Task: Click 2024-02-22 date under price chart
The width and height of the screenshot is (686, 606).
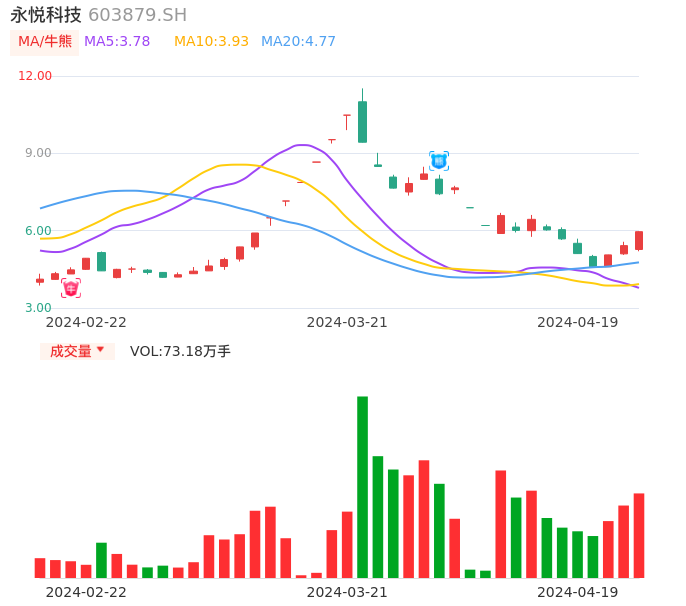Action: 86,322
